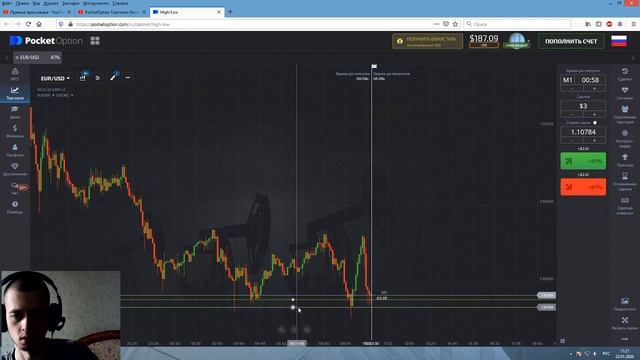Screen dimensions: 640x360
Task: Open the Finances dollar sidebar item
Action: [x=15, y=131]
